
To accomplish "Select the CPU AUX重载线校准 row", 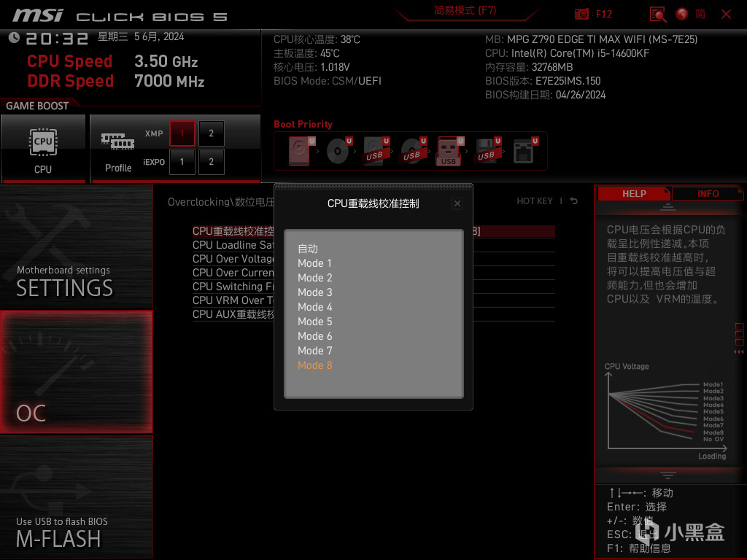I will click(373, 314).
